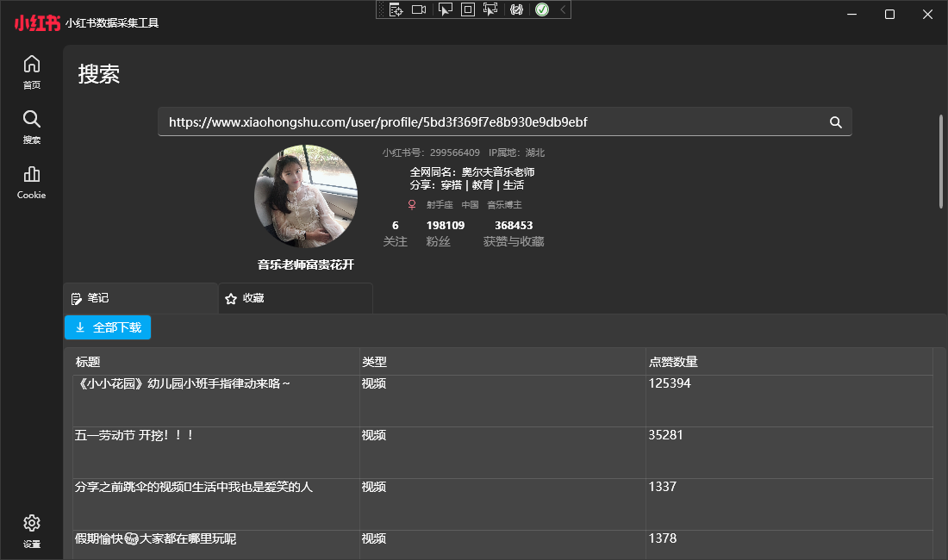Select the video camera icon in floating toolbar
Screen dimensions: 948x560
[419, 9]
